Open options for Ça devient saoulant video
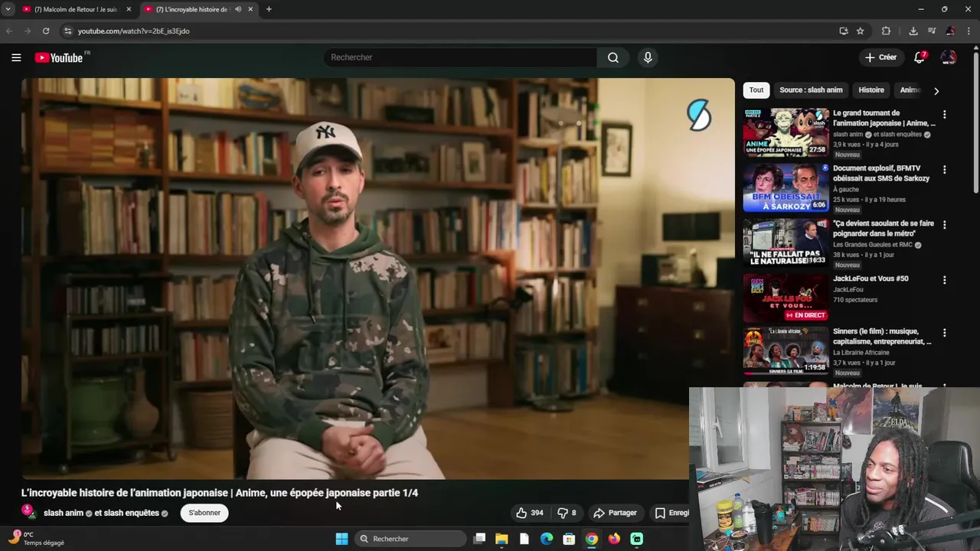 click(x=944, y=225)
